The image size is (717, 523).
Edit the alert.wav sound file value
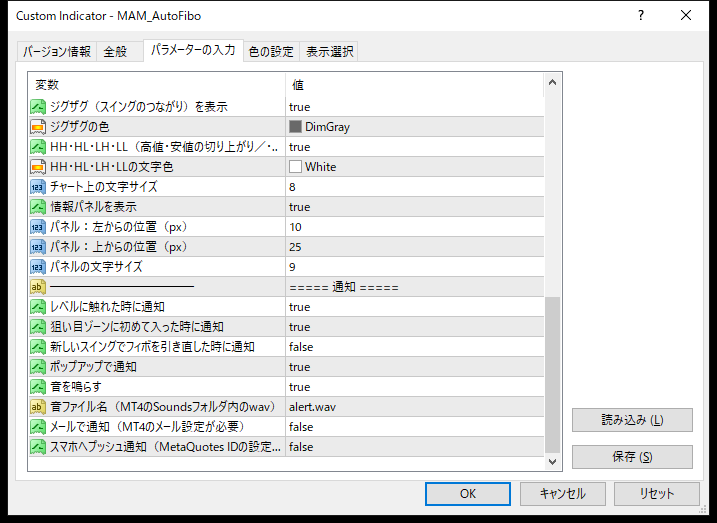coord(415,407)
